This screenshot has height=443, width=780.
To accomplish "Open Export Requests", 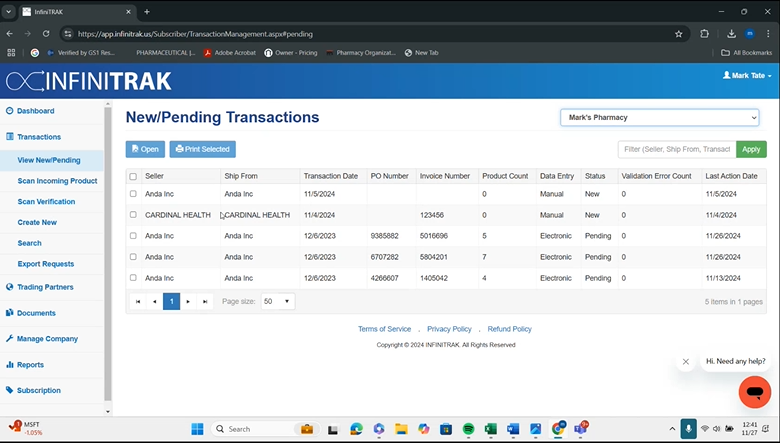I will point(46,264).
